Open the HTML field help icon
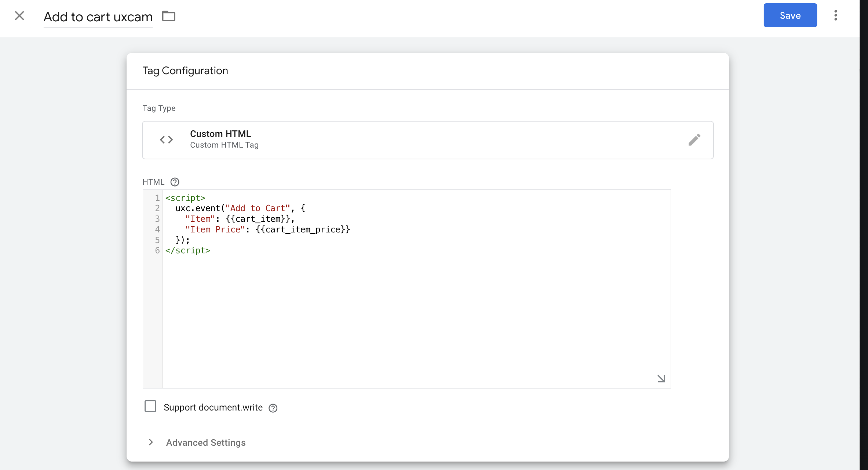868x470 pixels. [x=175, y=182]
